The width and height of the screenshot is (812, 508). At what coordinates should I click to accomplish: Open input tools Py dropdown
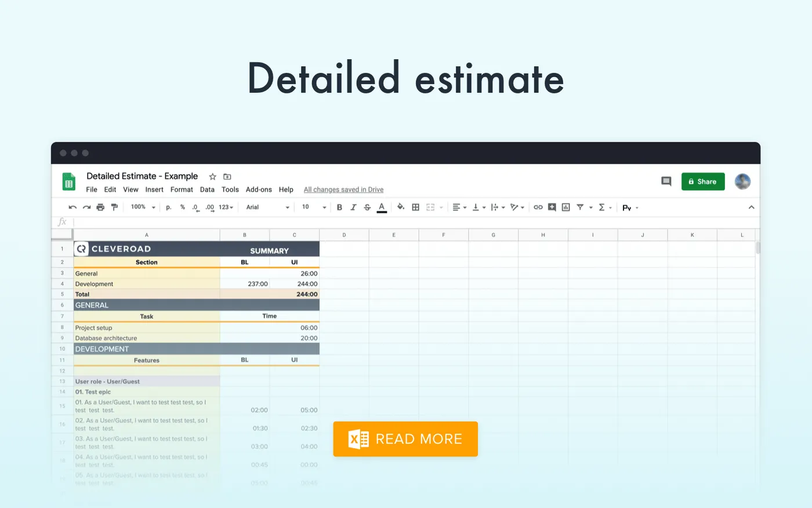(x=630, y=208)
